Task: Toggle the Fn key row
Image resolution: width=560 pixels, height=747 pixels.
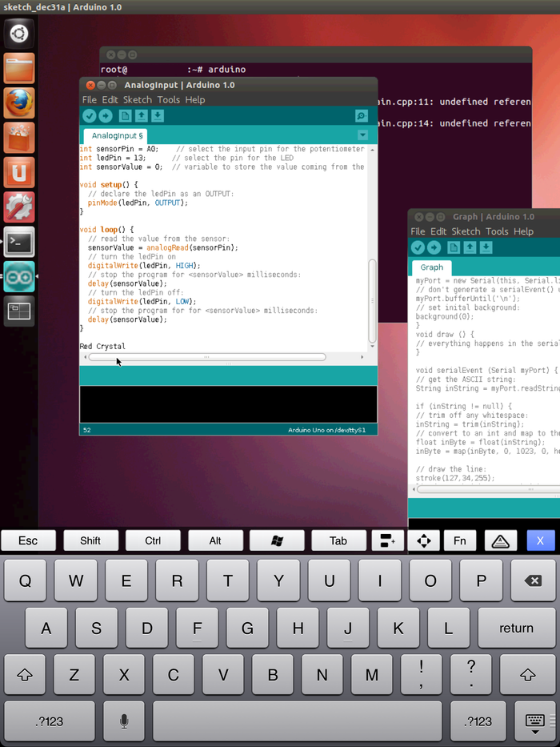Action: 459,540
